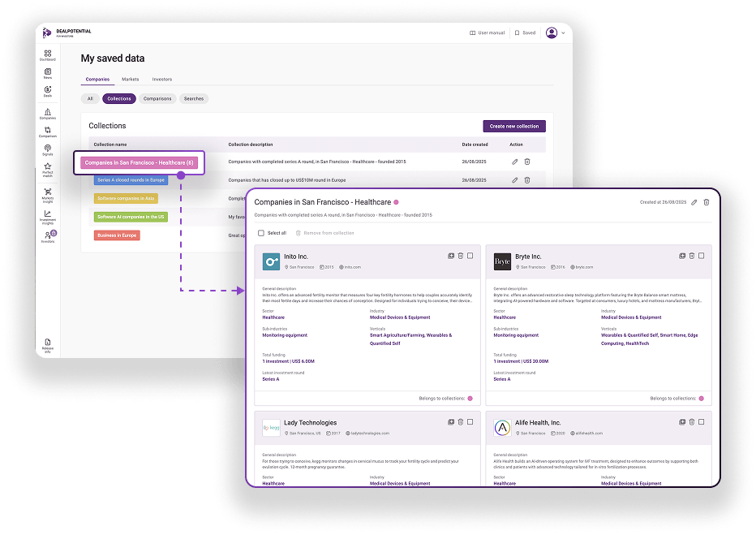Click the DealPotential logo
Screen dimensions: 756x535
tap(67, 32)
